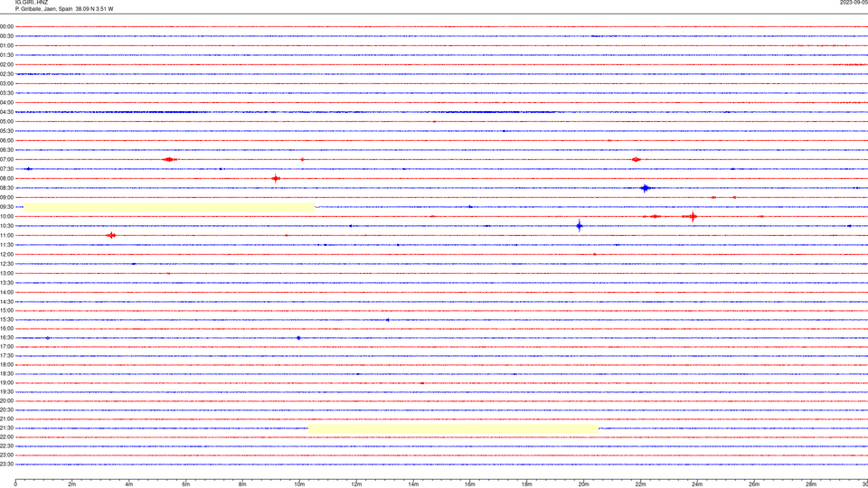Click the large blue event on the 08:30 trace
868x488 pixels.
click(x=646, y=188)
